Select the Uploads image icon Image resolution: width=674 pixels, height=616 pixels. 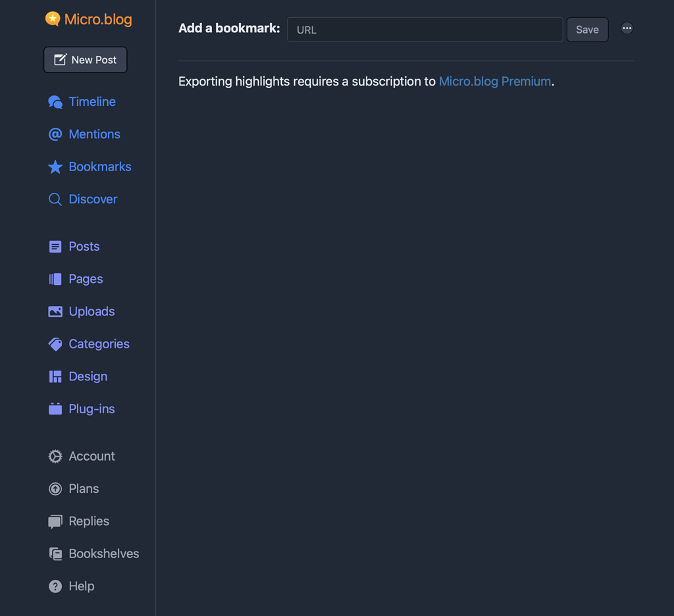[55, 311]
